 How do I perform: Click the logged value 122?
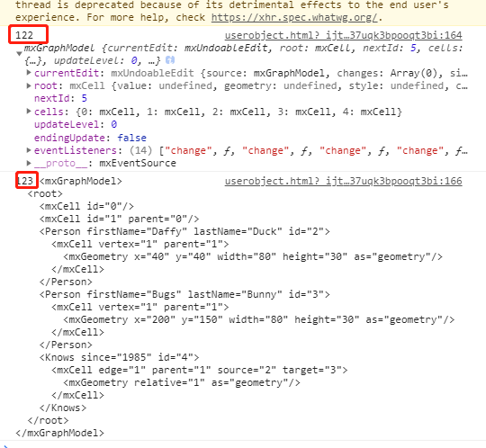click(x=24, y=35)
